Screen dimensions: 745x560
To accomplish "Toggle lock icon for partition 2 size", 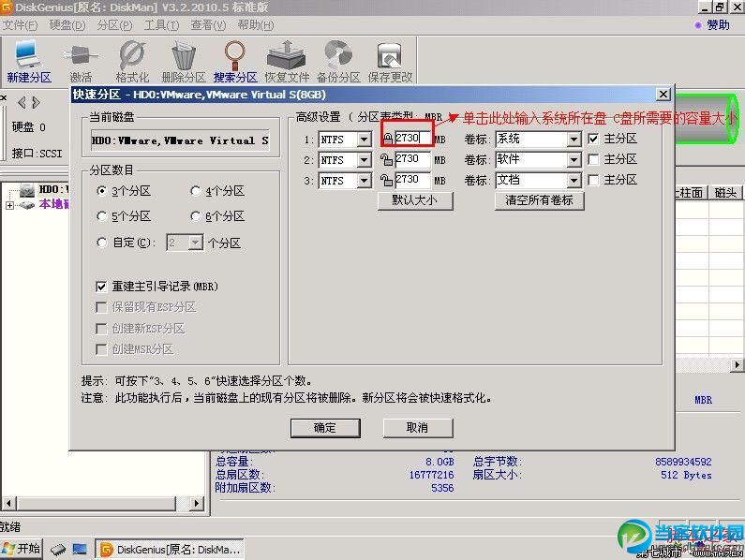I will pos(386,159).
